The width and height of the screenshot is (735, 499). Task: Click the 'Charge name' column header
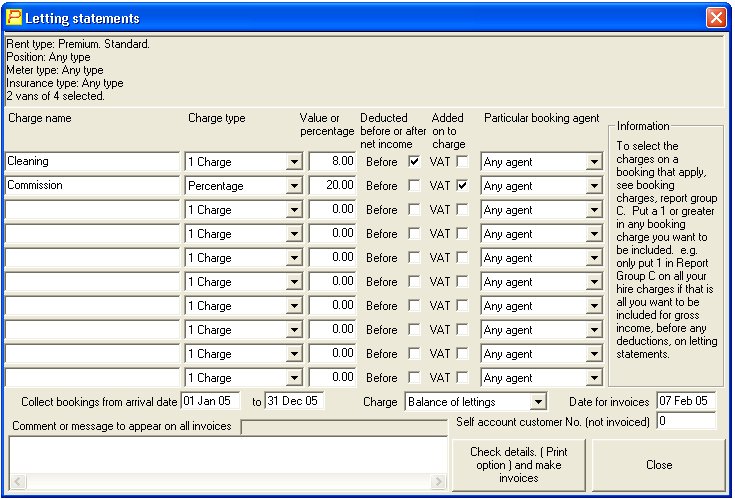[x=40, y=118]
